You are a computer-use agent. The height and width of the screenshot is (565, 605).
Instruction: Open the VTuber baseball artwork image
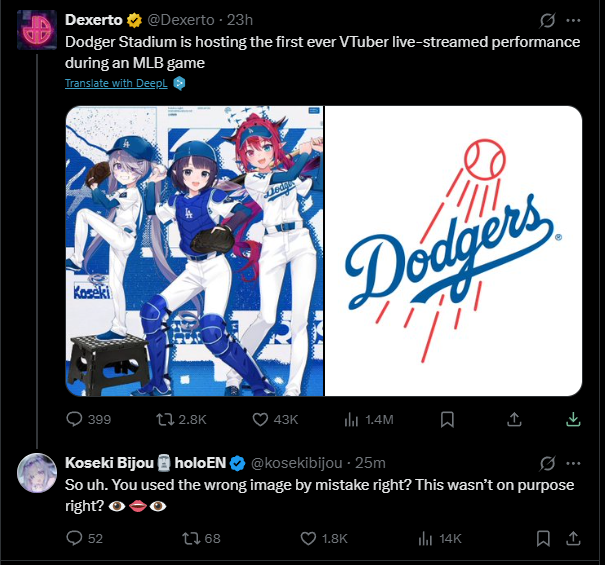coord(195,250)
